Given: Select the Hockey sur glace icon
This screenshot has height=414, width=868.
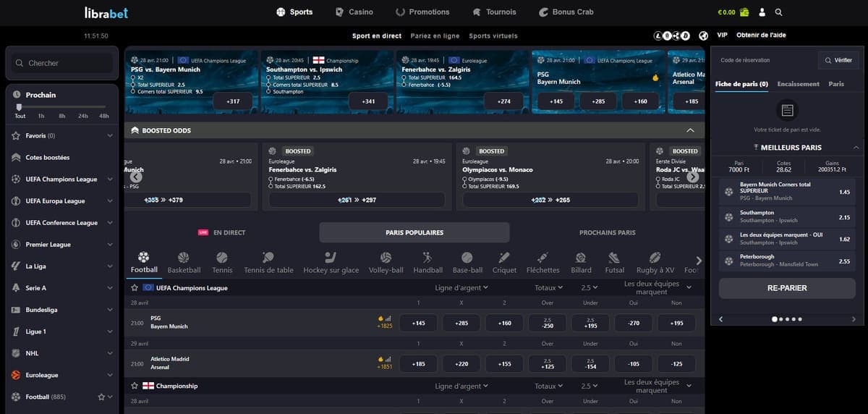Looking at the screenshot, I should pyautogui.click(x=331, y=263).
